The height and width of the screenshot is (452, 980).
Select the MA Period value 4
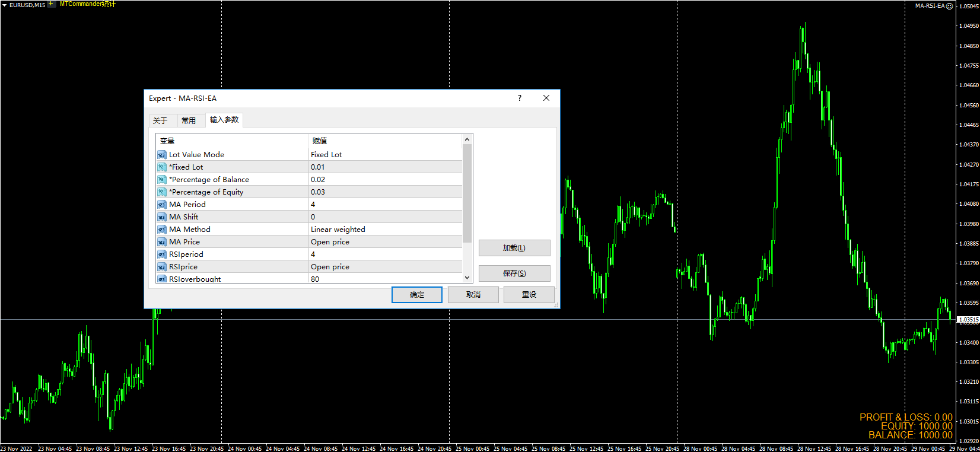point(386,205)
